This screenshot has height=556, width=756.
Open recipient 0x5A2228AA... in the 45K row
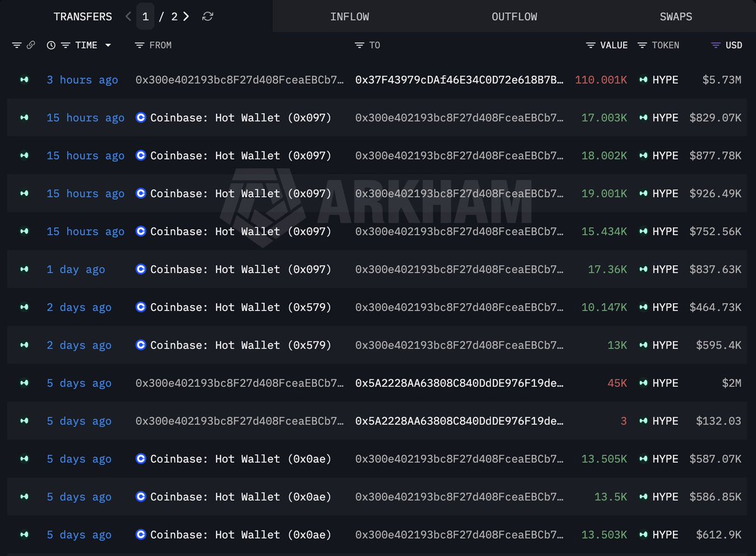point(459,383)
